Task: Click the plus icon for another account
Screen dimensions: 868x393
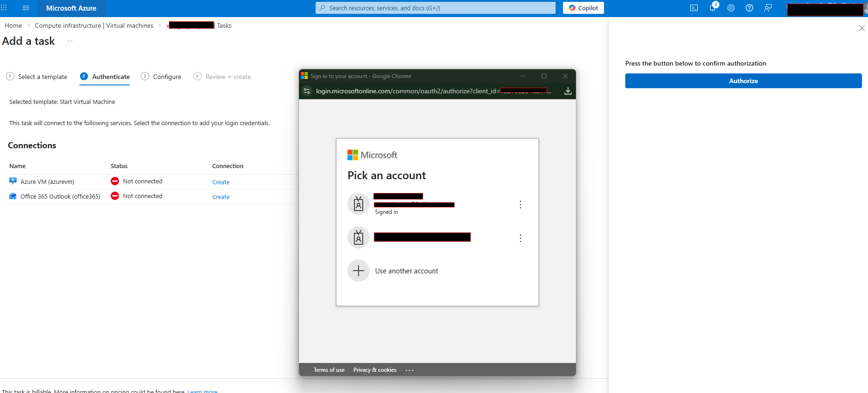Action: (359, 271)
